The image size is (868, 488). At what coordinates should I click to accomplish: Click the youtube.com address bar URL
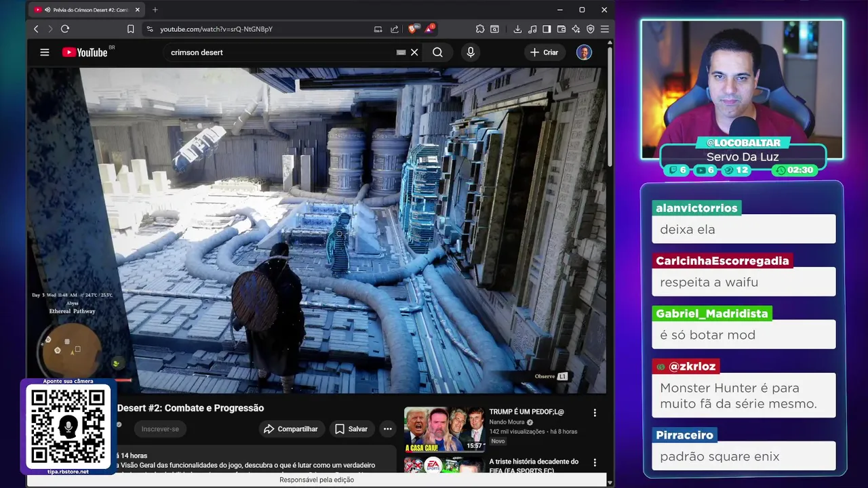pos(216,29)
